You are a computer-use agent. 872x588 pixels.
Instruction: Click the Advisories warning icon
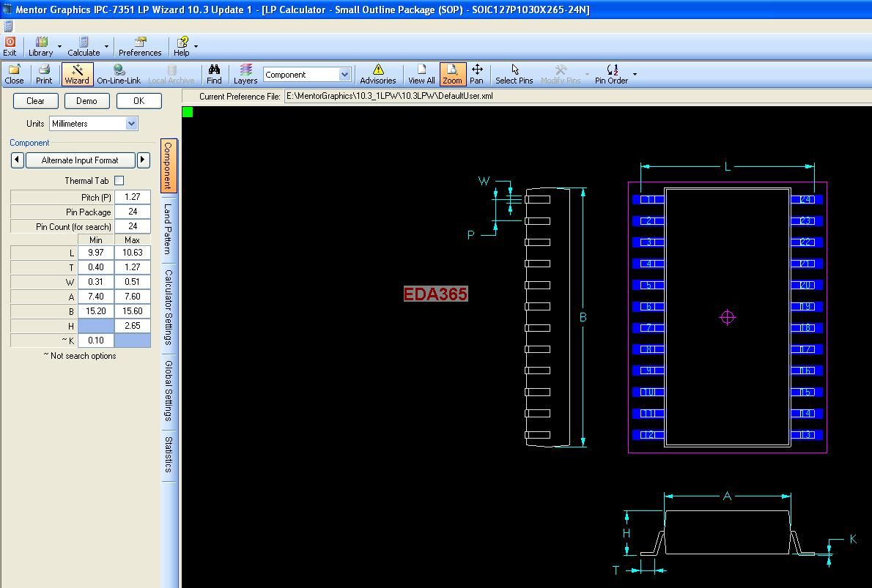click(377, 74)
